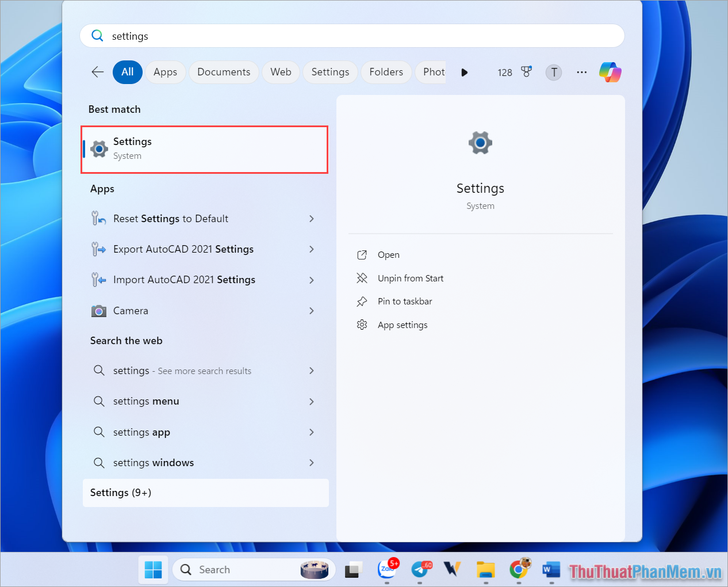Expand Export AutoCAD 2021 Settings chevron
Image resolution: width=728 pixels, height=587 pixels.
tap(312, 249)
